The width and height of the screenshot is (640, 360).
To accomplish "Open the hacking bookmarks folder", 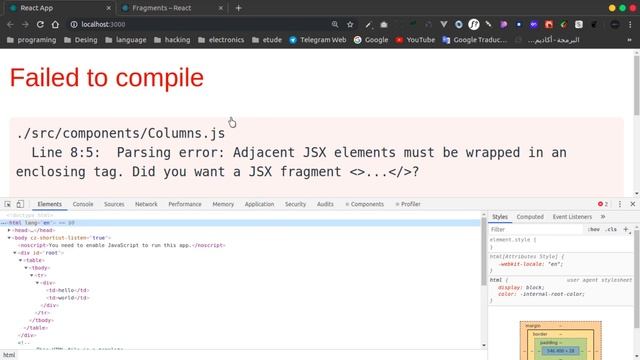I will tap(172, 40).
